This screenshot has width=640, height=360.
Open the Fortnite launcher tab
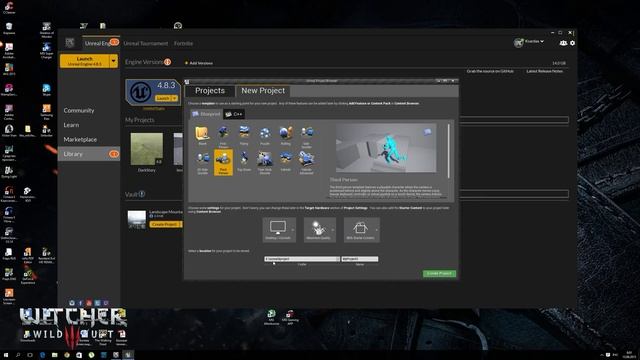tap(183, 43)
